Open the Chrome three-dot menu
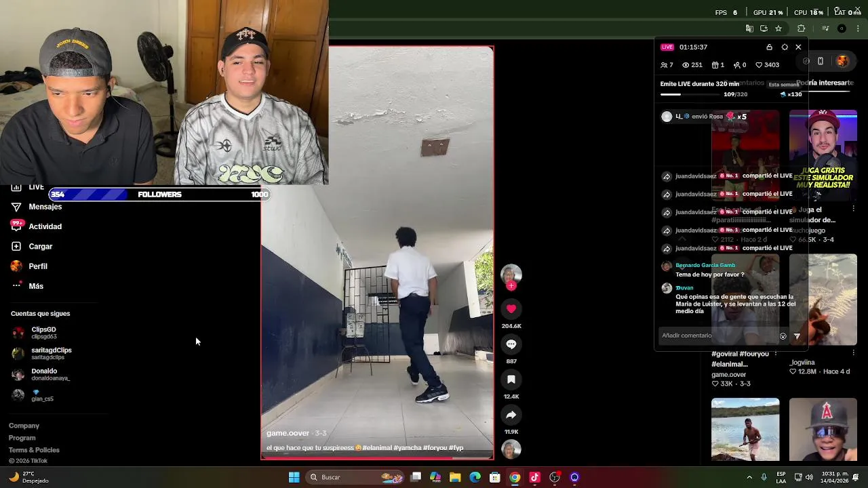868x488 pixels. 859,28
